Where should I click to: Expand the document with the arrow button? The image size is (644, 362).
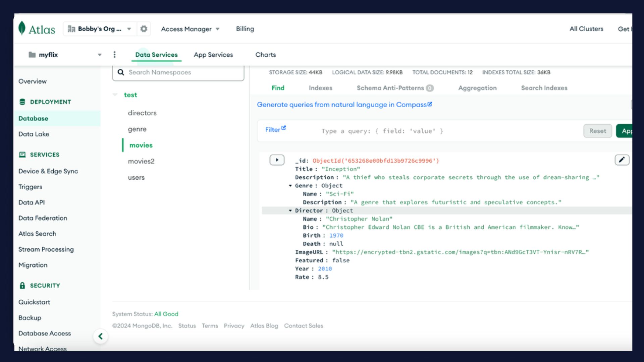277,160
